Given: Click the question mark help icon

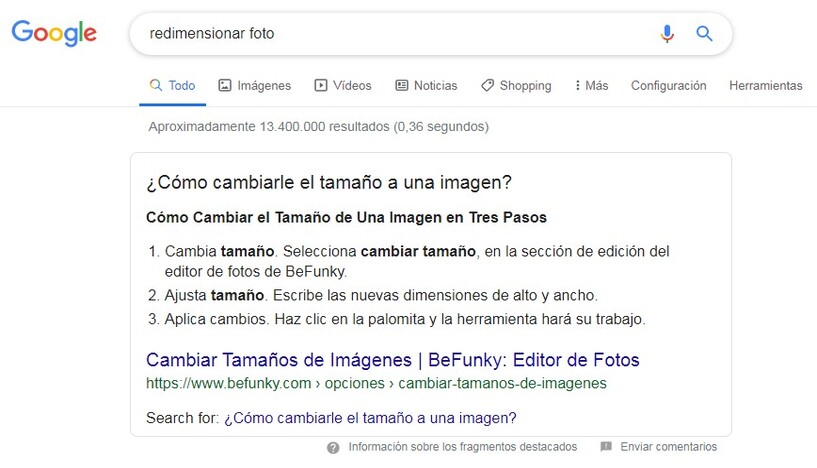Looking at the screenshot, I should point(333,448).
